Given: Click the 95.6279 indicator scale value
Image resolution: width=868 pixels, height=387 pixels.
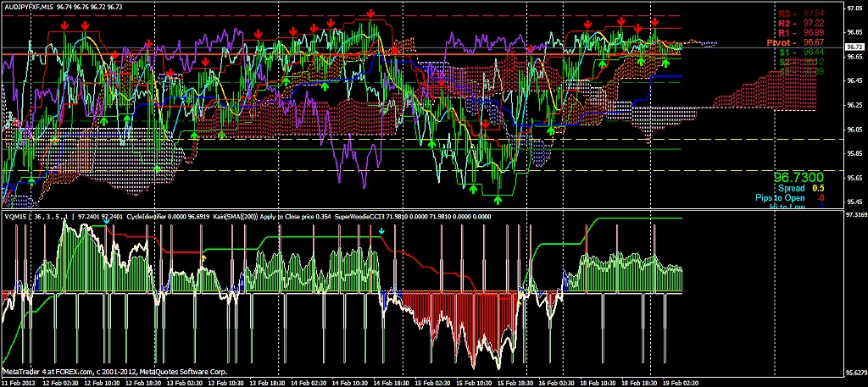Looking at the screenshot, I should coord(856,372).
